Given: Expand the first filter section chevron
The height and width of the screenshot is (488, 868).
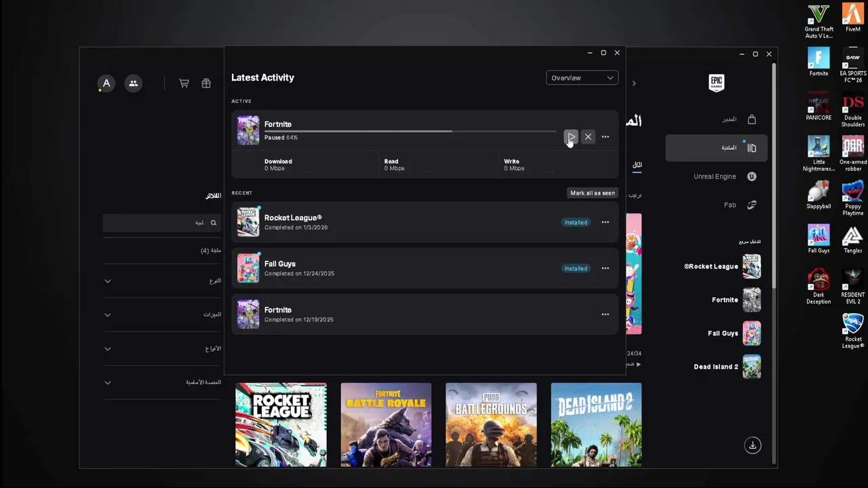Looking at the screenshot, I should [x=107, y=281].
